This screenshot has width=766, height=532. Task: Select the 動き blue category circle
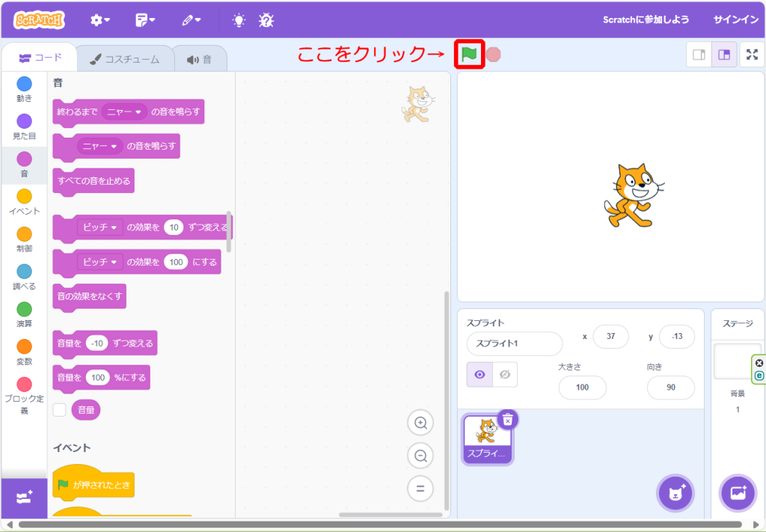point(24,84)
